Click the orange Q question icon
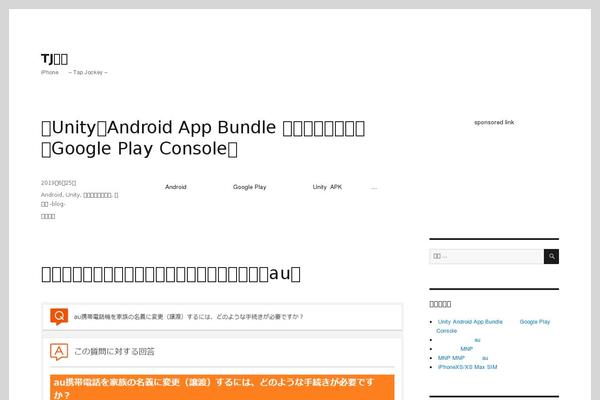 (x=59, y=317)
